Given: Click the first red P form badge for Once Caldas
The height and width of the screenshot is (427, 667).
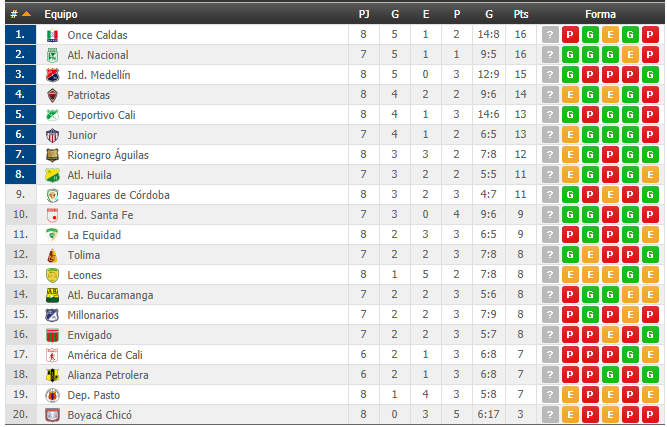Looking at the screenshot, I should click(570, 34).
